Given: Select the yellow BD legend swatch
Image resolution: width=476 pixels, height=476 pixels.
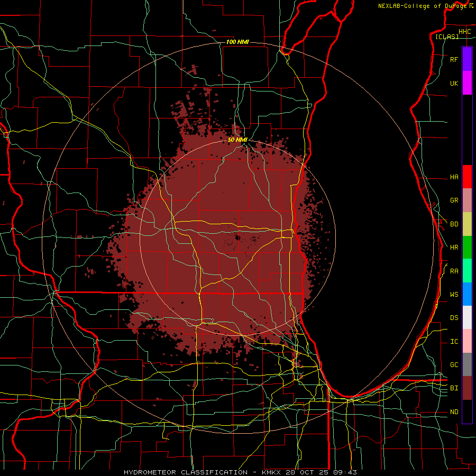Looking at the screenshot, I should [467, 224].
